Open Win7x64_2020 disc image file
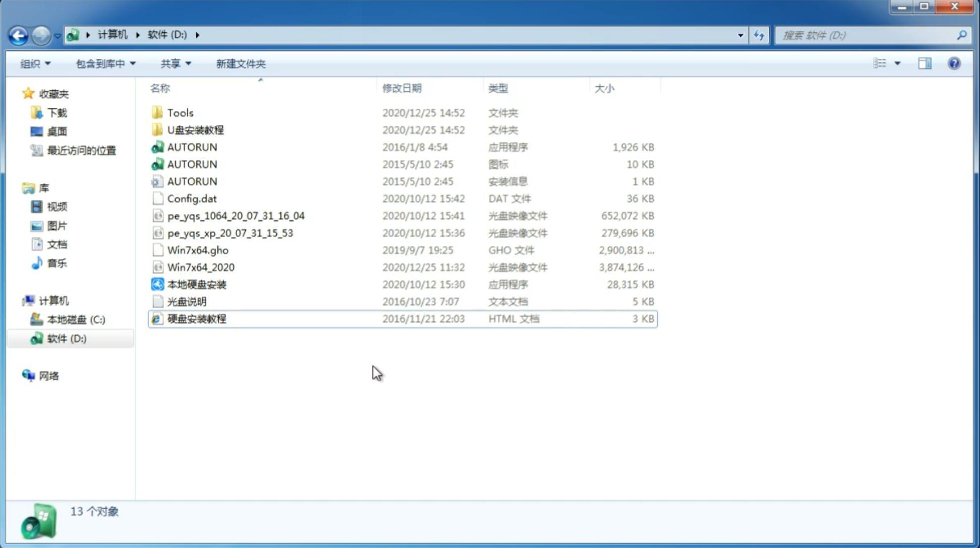Image resolution: width=980 pixels, height=548 pixels. [200, 266]
